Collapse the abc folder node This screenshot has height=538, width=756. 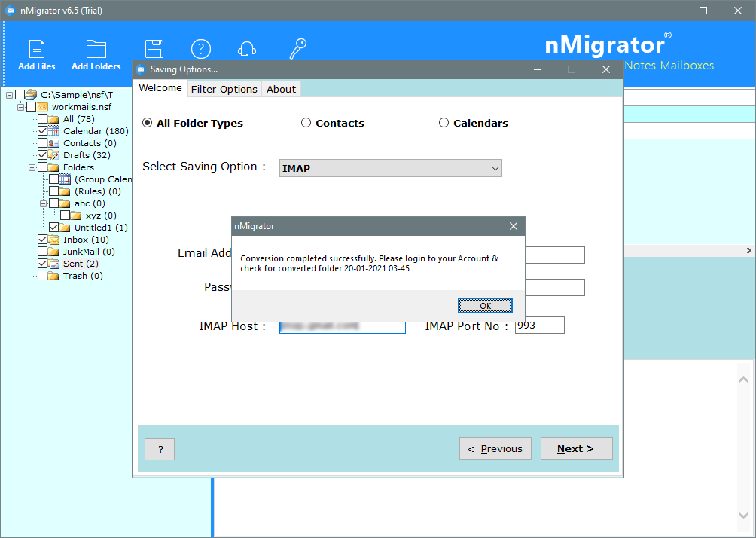tap(44, 203)
